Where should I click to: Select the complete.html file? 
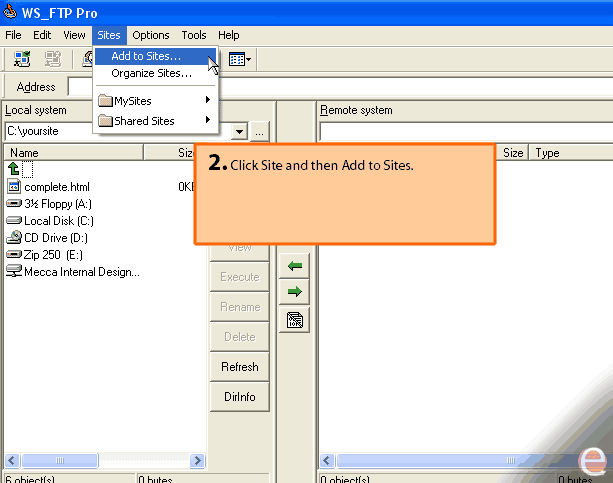56,187
